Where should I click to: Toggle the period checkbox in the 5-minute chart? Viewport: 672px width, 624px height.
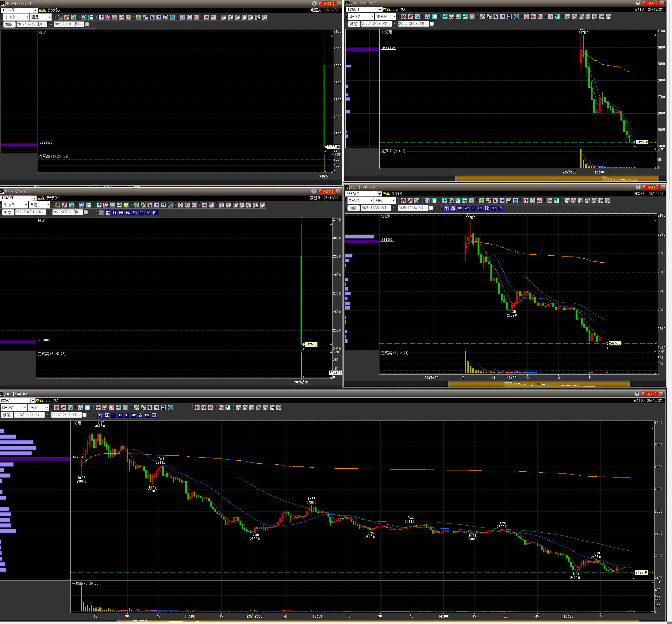[431, 208]
